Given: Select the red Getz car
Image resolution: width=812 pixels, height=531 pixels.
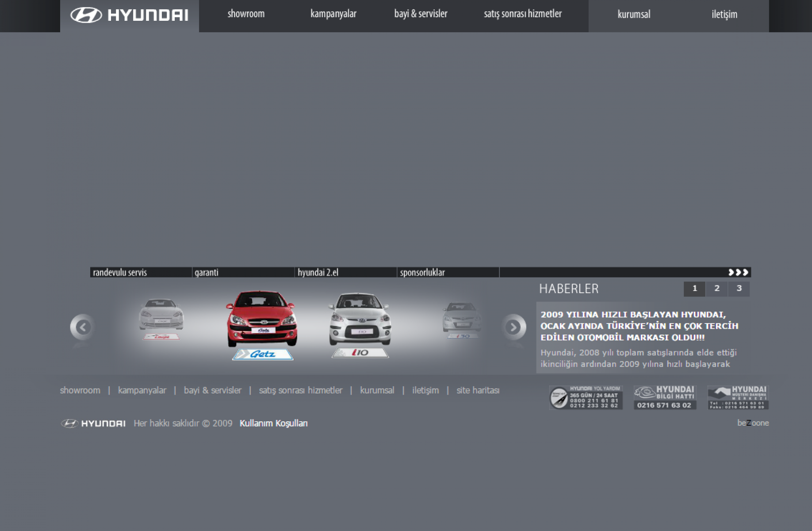Looking at the screenshot, I should pyautogui.click(x=262, y=320).
